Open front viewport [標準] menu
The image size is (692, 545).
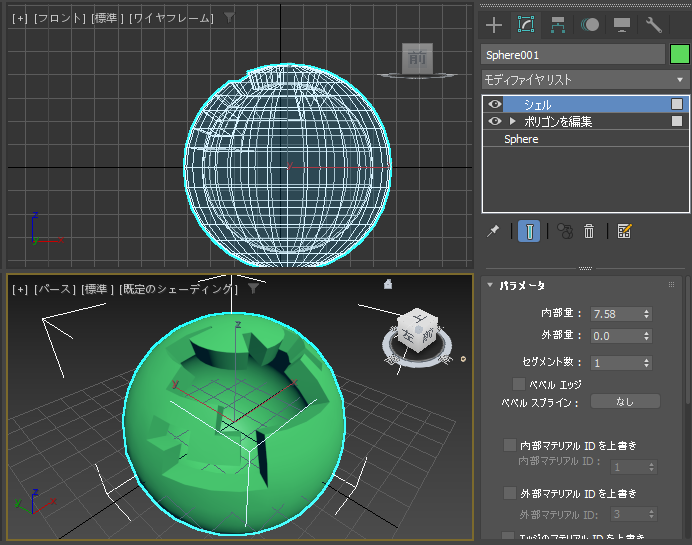tap(108, 18)
